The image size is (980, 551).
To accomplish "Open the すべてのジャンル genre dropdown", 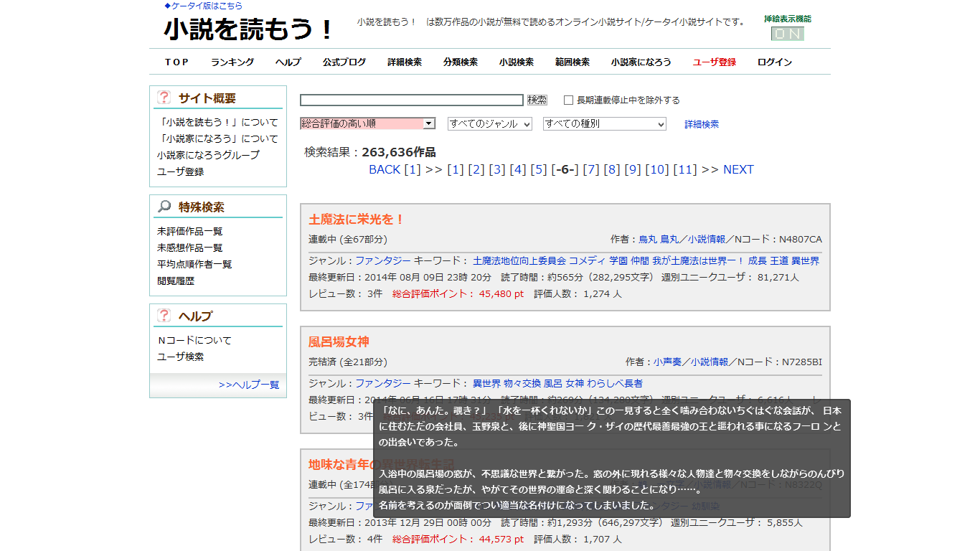I will point(490,123).
